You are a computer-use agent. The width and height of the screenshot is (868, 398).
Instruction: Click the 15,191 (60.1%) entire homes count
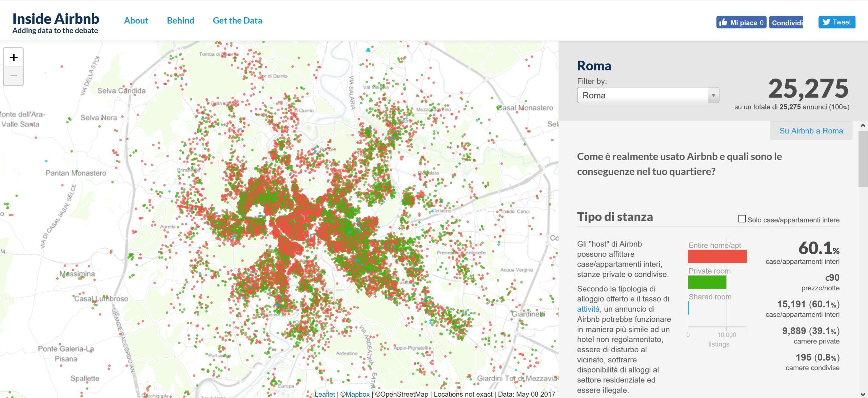pos(808,304)
